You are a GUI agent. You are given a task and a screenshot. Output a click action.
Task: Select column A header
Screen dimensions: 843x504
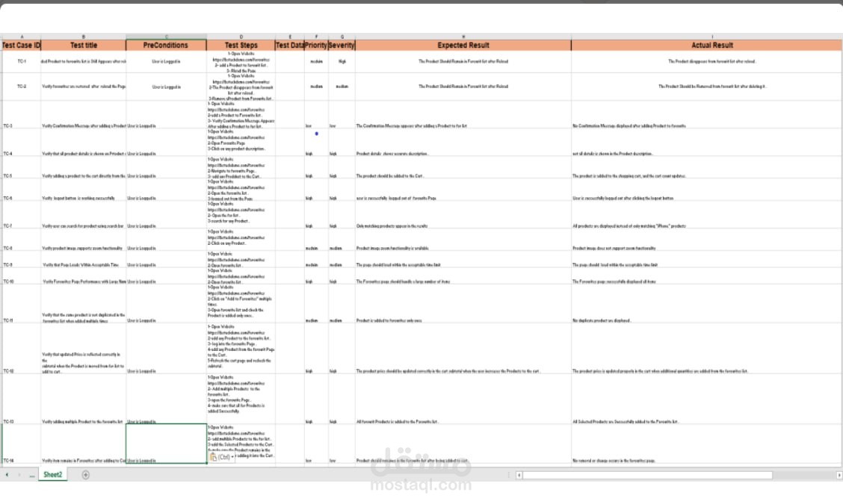[x=22, y=37]
